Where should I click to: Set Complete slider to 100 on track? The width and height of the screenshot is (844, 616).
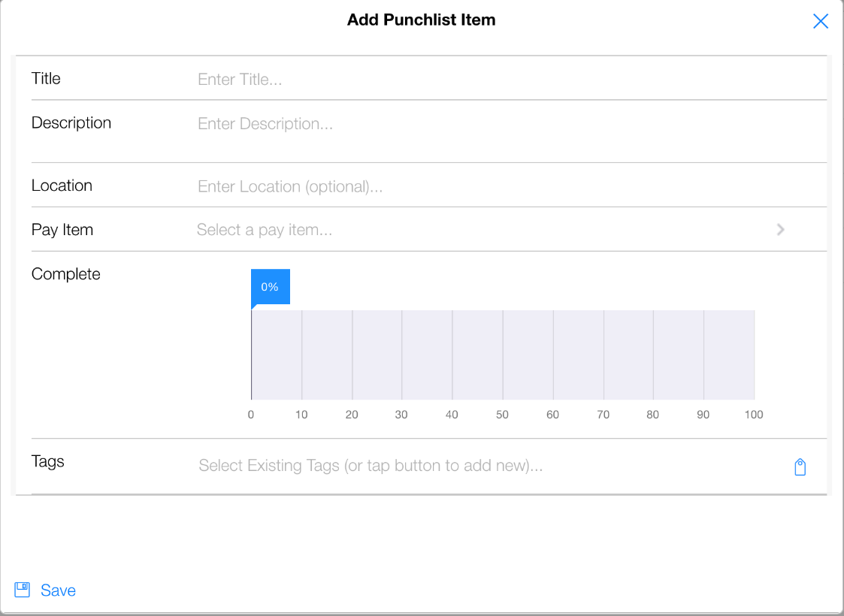[x=754, y=355]
